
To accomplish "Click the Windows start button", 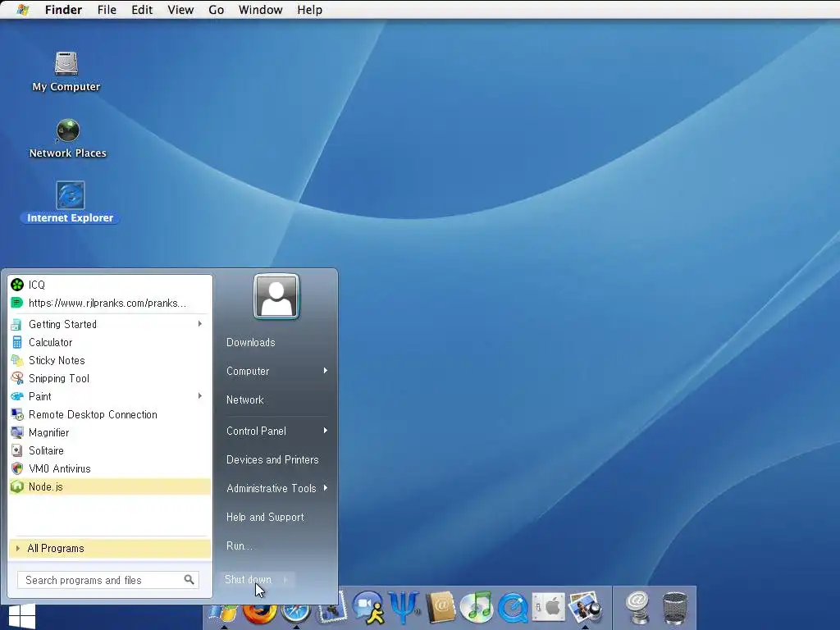I will 22,617.
